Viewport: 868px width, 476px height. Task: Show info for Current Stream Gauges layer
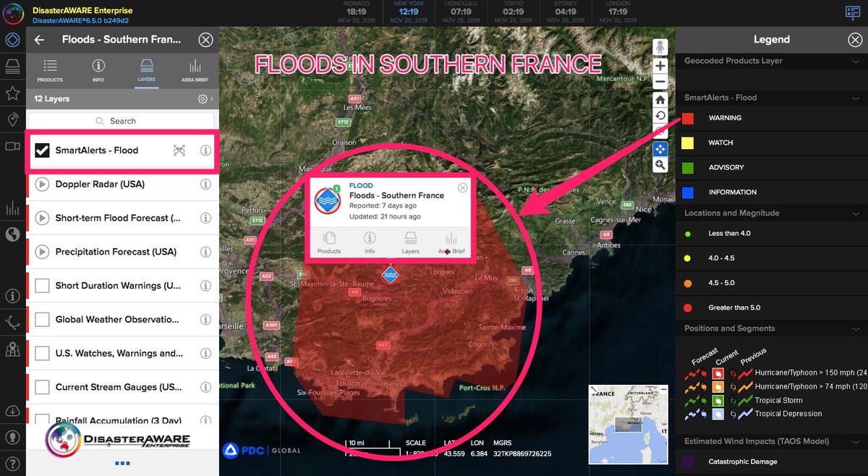point(205,387)
